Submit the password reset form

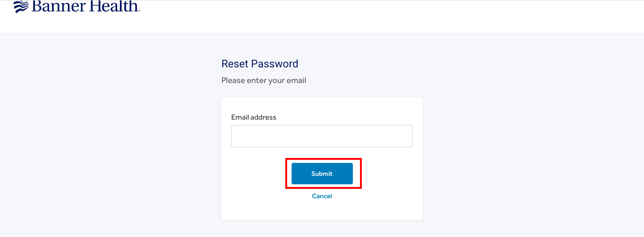(322, 174)
